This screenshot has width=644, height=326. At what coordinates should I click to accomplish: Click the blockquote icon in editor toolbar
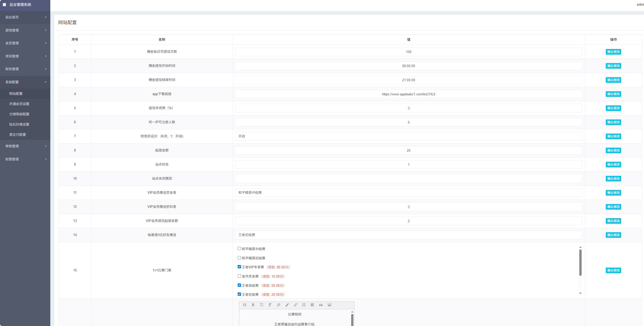[321, 305]
